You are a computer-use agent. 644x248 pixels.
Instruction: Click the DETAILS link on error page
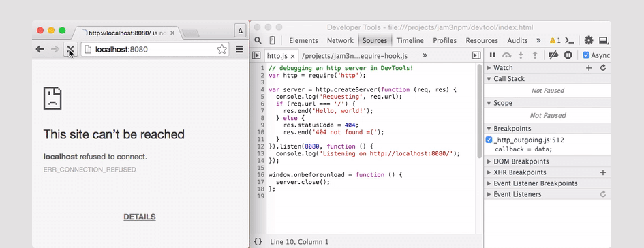pos(140,217)
